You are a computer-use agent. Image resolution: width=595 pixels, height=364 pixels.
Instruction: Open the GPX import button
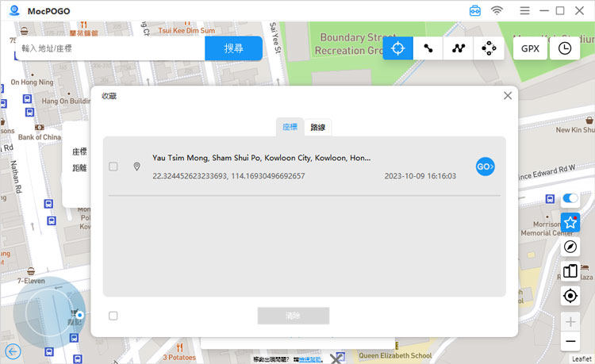click(530, 48)
